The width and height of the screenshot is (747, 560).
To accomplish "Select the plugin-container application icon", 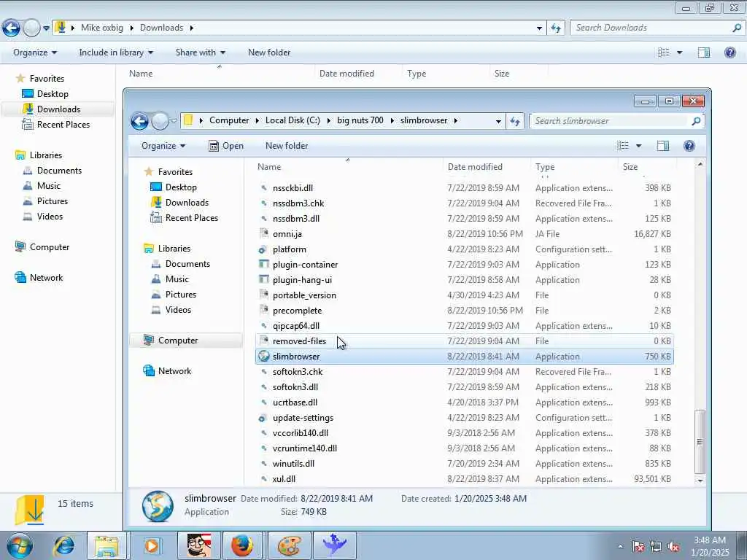I will pyautogui.click(x=263, y=264).
